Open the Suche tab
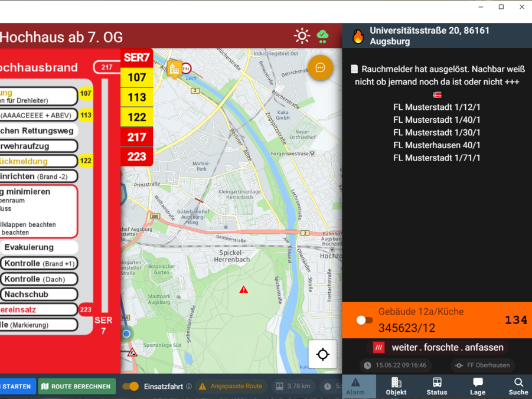The height and width of the screenshot is (399, 532). point(518,387)
